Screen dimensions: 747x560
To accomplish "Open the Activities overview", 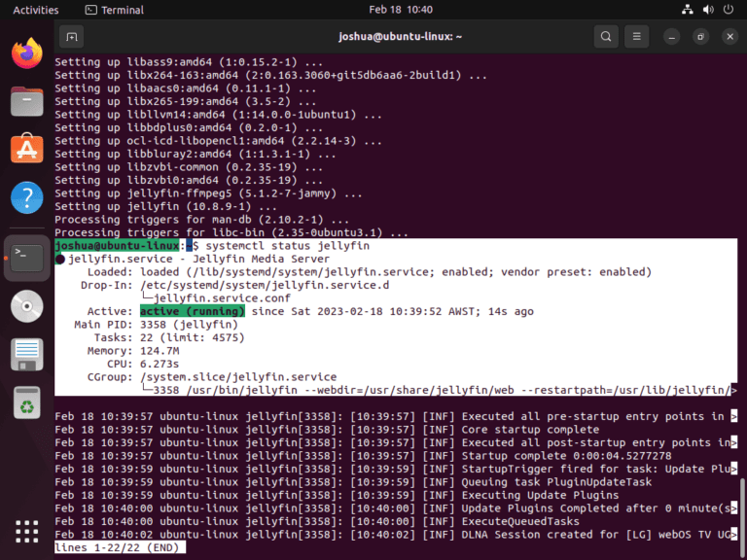I will (36, 10).
